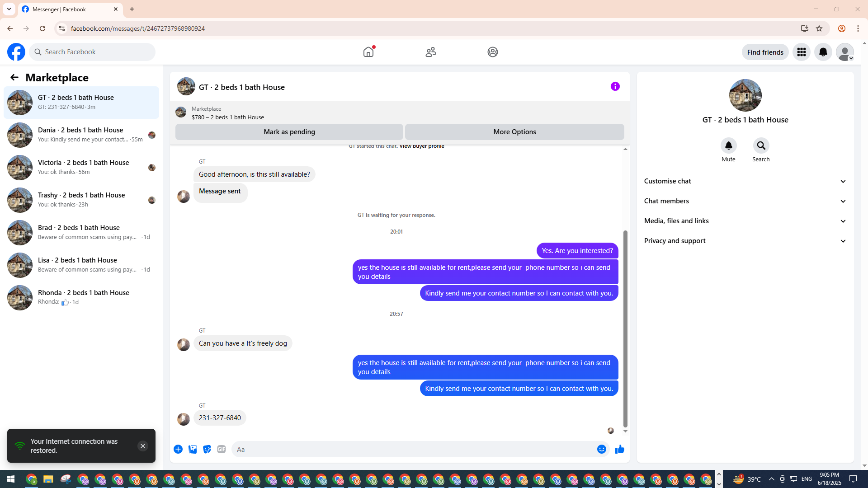Choose a GIF in the composer
The height and width of the screenshot is (488, 868).
pos(222,449)
